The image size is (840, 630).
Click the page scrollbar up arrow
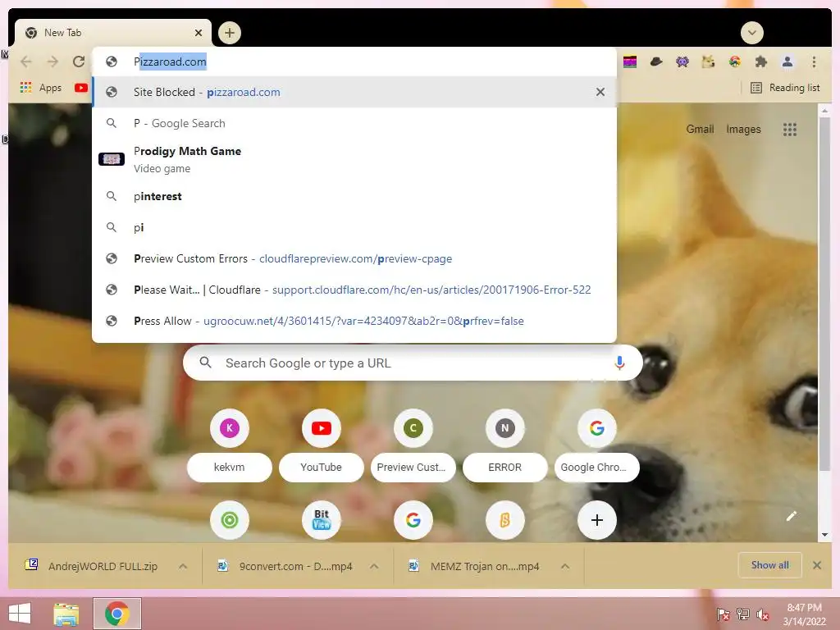824,111
